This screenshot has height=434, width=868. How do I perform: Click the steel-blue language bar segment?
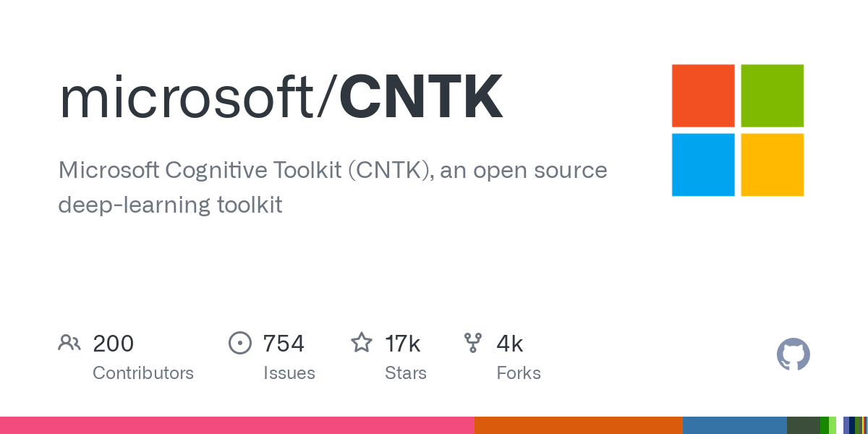point(734,425)
